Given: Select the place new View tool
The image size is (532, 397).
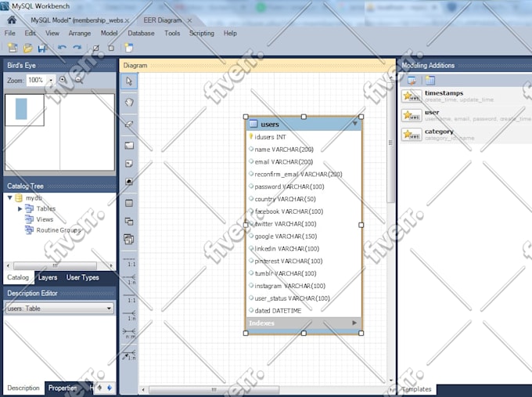Looking at the screenshot, I should 129,222.
